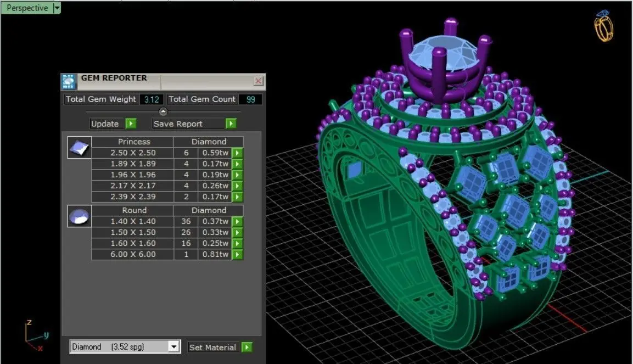The image size is (633, 364).
Task: Click green arrow for 1.60 X 1.60 row
Action: [x=237, y=243]
